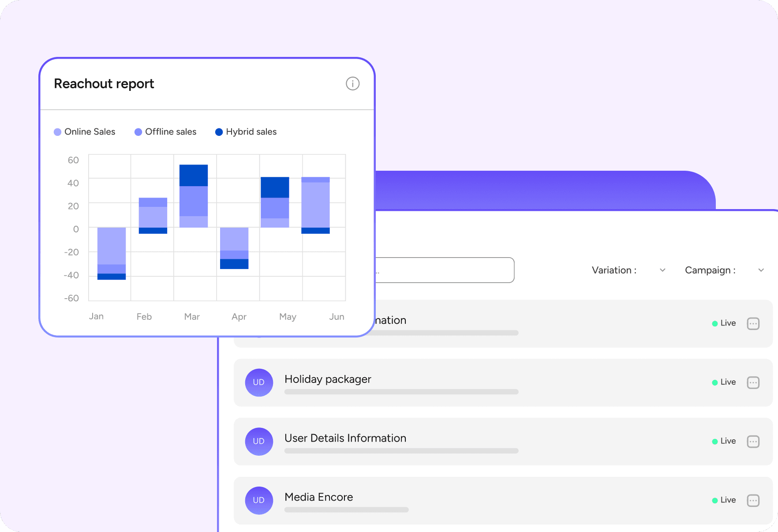Click the May bar in the chart
The width and height of the screenshot is (778, 532).
click(275, 202)
